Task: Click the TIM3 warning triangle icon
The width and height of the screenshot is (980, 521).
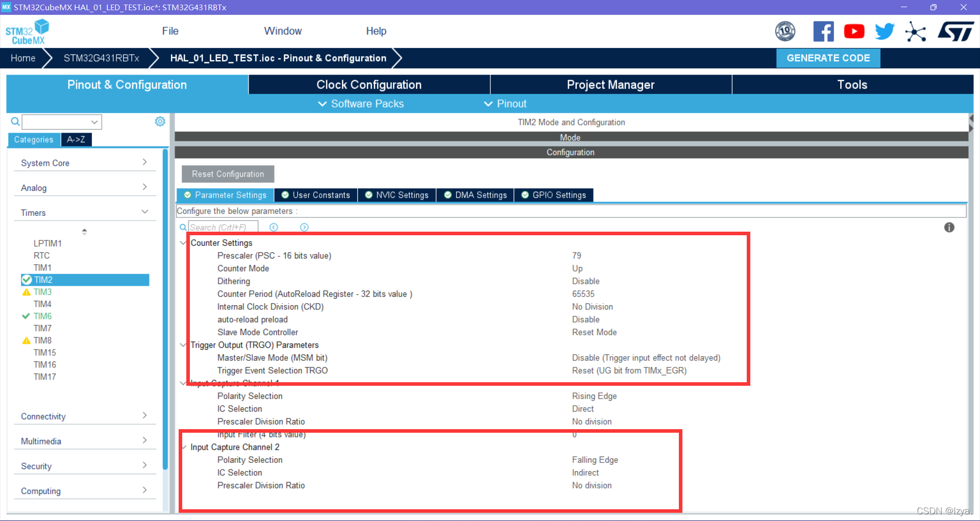Action: [27, 292]
